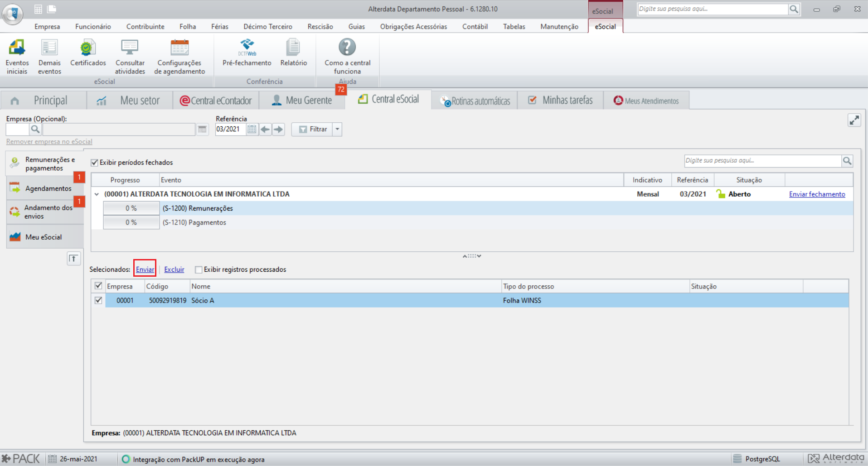The height and width of the screenshot is (466, 868).
Task: Toggle Exibir registros processados checkbox
Action: pos(198,269)
